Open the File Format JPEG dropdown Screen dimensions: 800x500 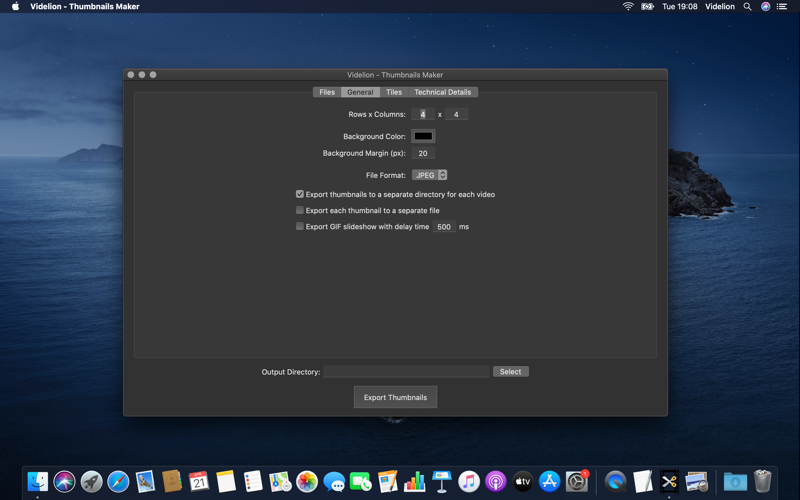[x=430, y=175]
